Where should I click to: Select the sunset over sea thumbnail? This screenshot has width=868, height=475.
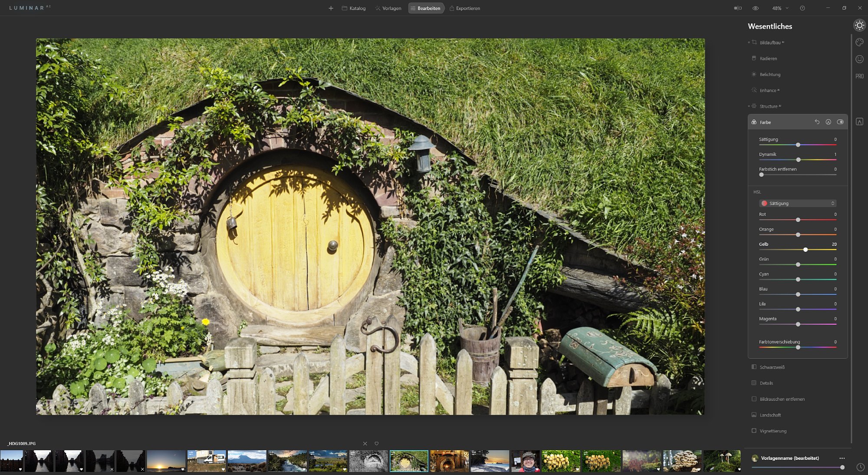pos(166,461)
